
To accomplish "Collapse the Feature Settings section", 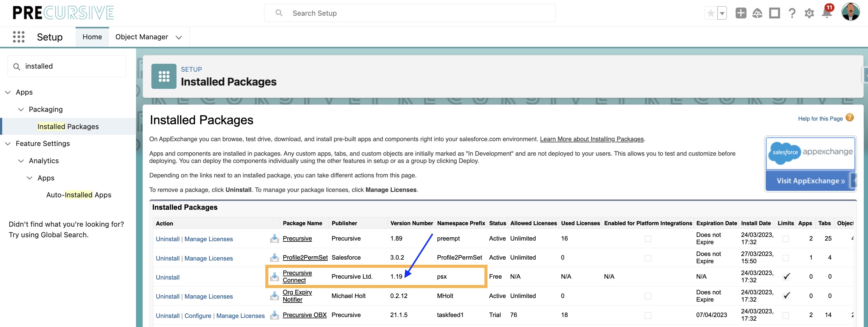I will [x=8, y=144].
